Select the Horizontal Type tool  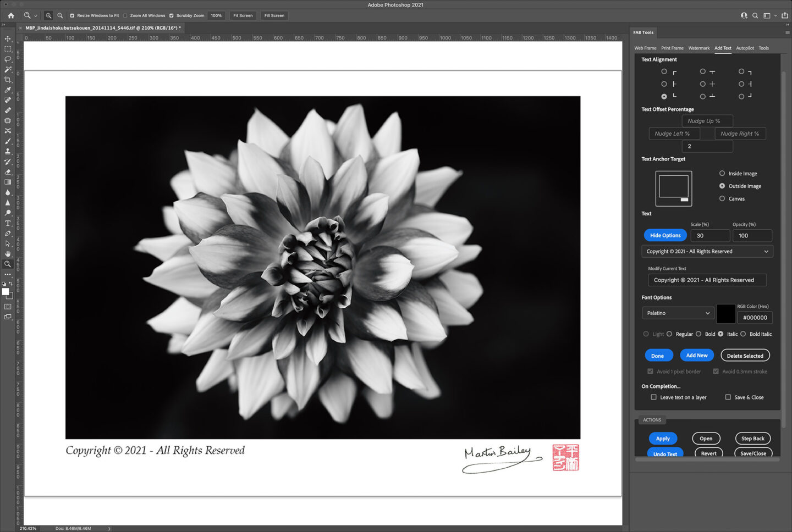pyautogui.click(x=8, y=223)
